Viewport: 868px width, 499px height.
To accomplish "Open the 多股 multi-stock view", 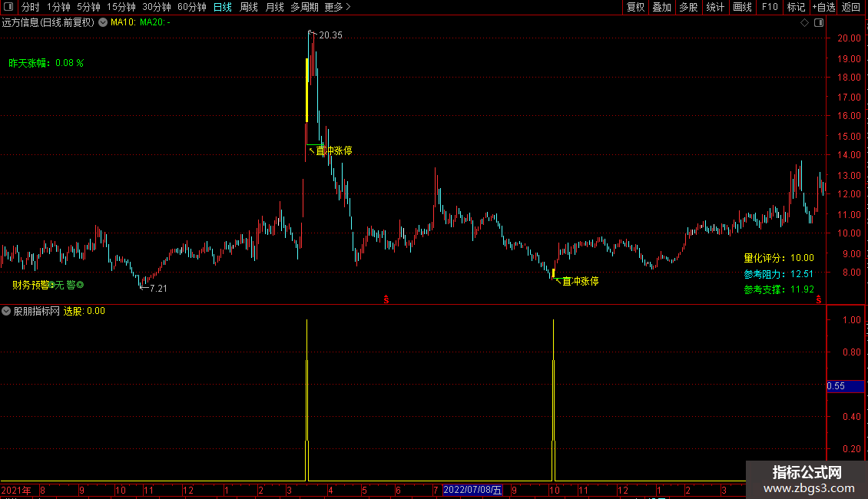I will (x=688, y=7).
